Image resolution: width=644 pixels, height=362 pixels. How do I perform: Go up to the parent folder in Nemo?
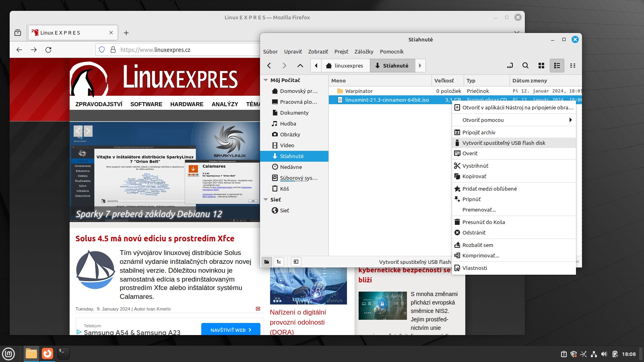(x=300, y=66)
